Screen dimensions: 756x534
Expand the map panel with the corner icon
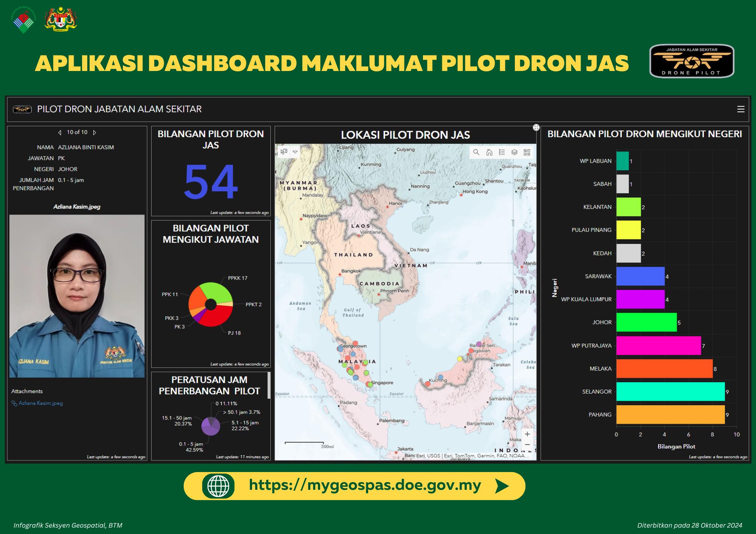click(536, 128)
